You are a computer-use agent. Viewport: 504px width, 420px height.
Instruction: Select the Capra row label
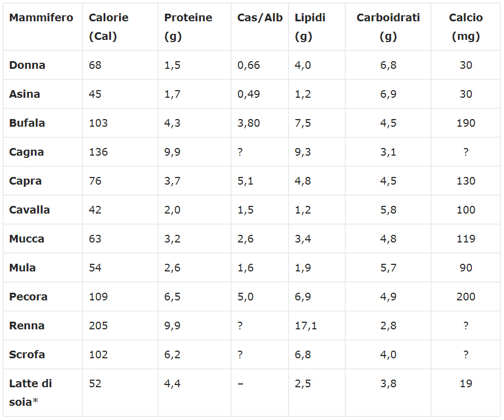coord(25,181)
